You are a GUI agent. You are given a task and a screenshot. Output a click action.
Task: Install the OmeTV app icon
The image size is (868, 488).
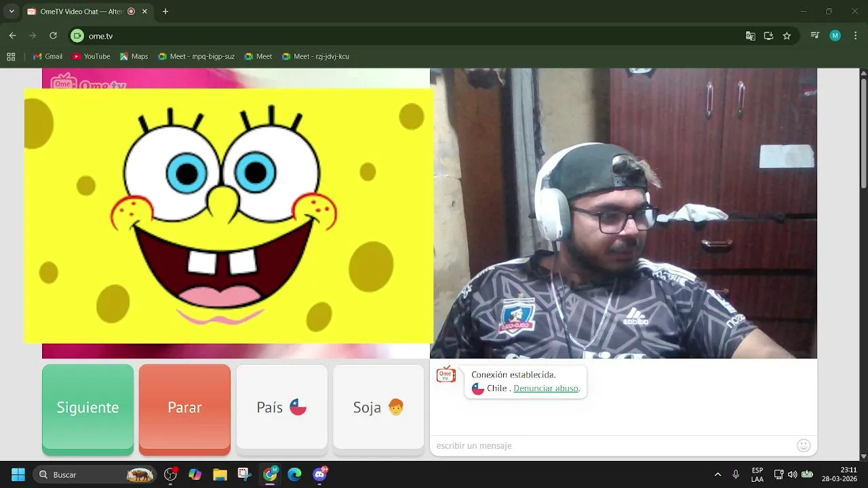coord(768,36)
